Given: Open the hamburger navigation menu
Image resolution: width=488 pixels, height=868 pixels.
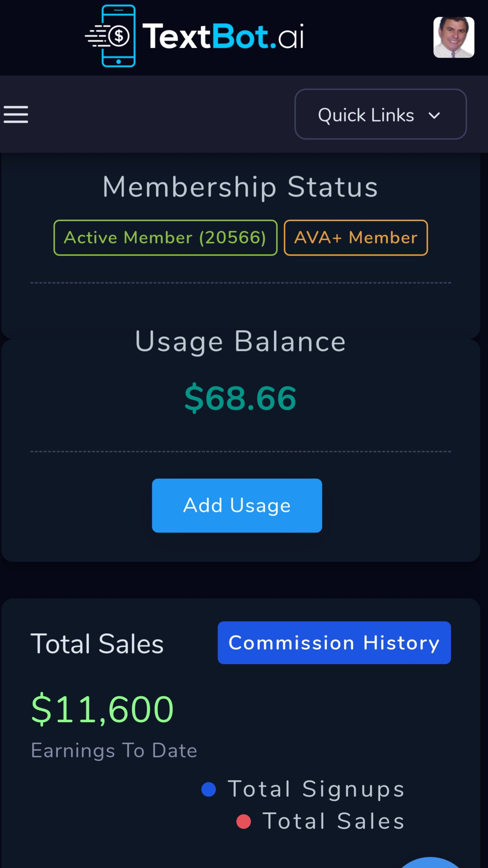Looking at the screenshot, I should coord(16,115).
